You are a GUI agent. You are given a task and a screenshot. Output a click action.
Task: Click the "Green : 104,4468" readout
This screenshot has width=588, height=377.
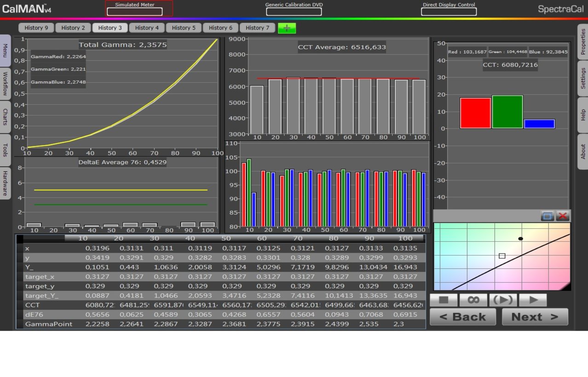(508, 52)
